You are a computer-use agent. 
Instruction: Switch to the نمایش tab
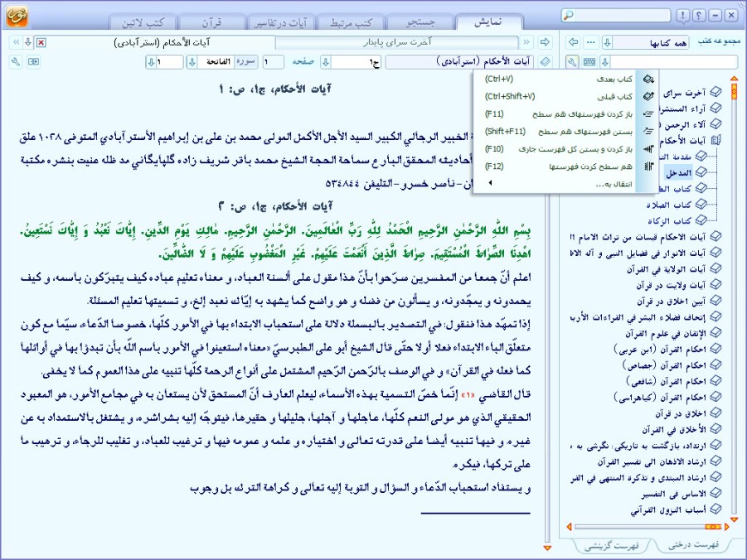click(488, 22)
